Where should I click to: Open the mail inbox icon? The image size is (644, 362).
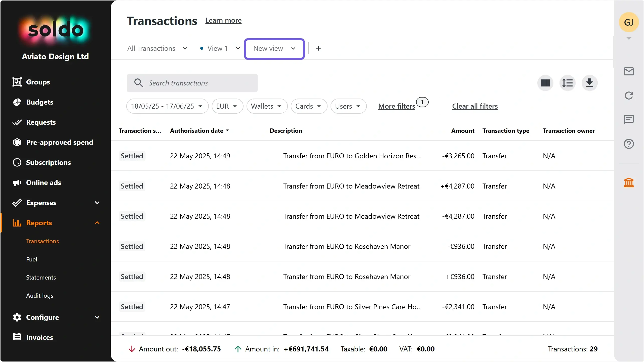click(x=629, y=71)
